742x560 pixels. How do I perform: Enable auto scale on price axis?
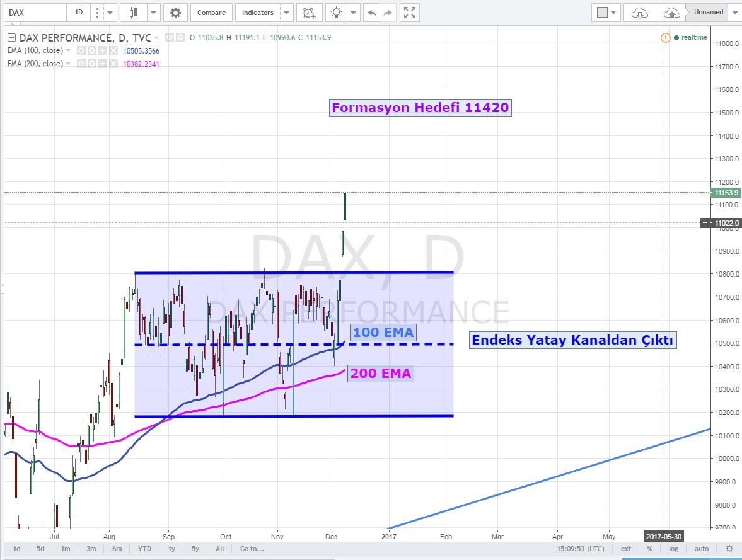click(x=702, y=549)
